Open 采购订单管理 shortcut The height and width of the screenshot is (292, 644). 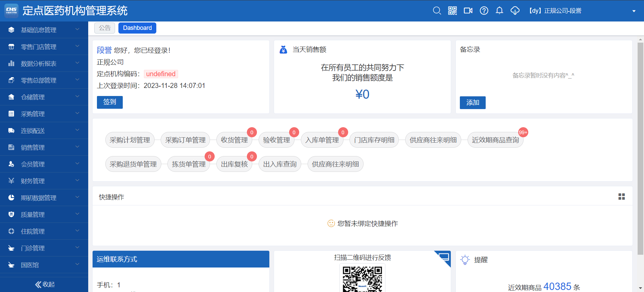click(x=185, y=140)
